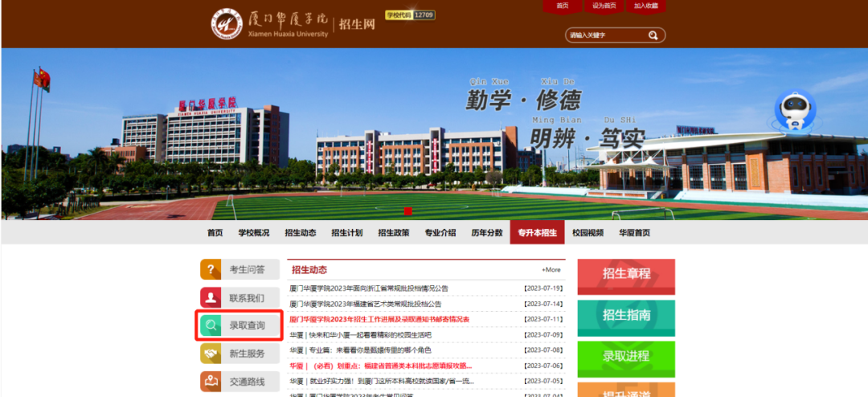Select the 招生计划 menu item

pyautogui.click(x=346, y=233)
